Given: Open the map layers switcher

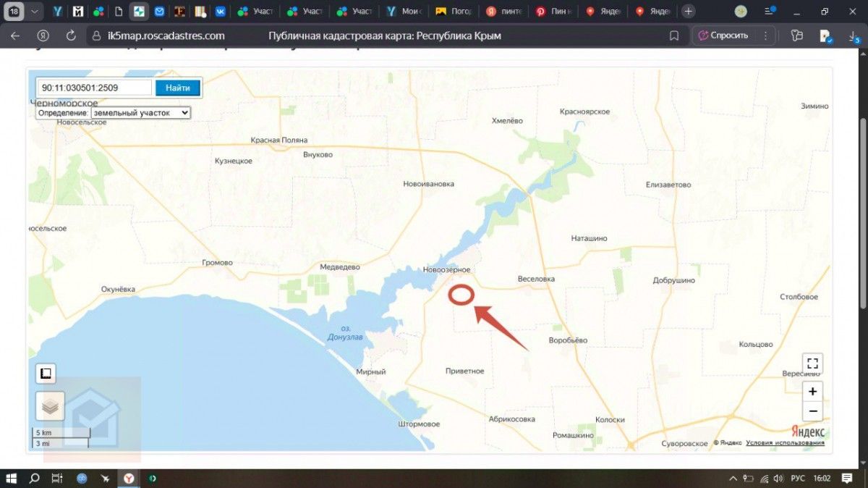Looking at the screenshot, I should [50, 406].
